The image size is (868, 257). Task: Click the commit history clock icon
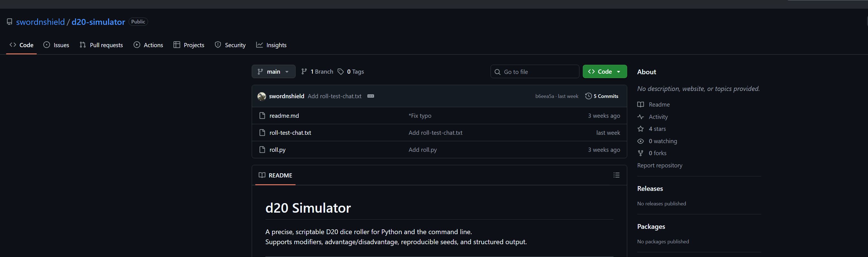pos(588,96)
